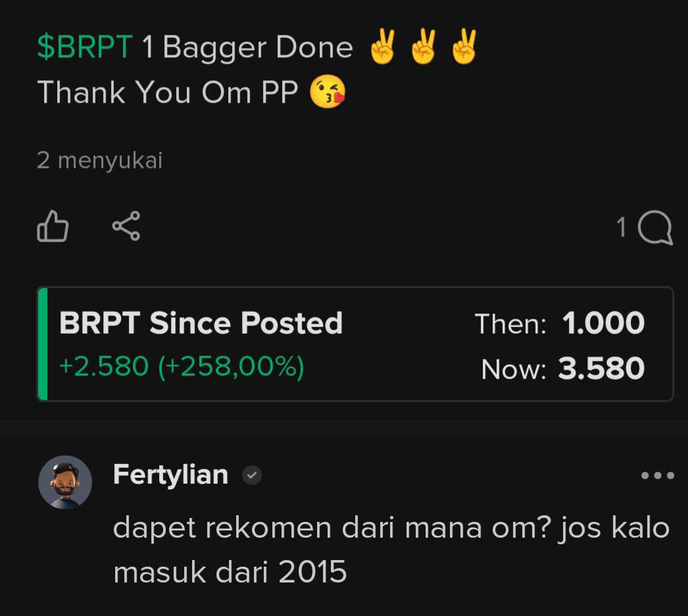Open the BRPT Since Posted card
This screenshot has width=688, height=616.
[x=355, y=344]
